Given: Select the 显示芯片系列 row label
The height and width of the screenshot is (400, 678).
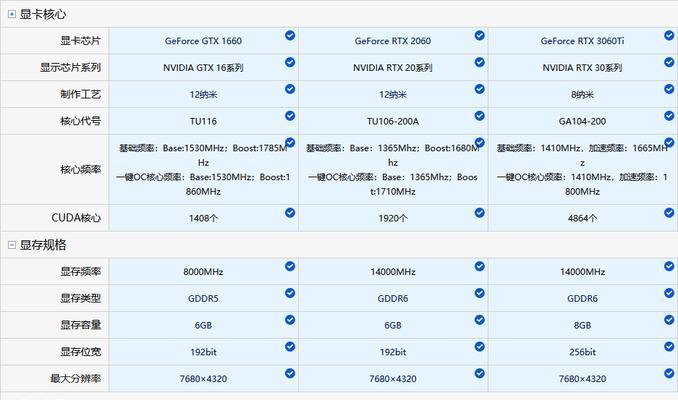Looking at the screenshot, I should tap(70, 68).
